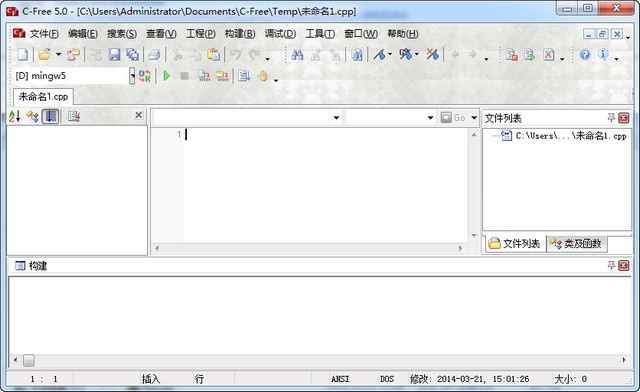This screenshot has height=392, width=640.
Task: Click the reopen project folders icon
Action: coord(73,54)
